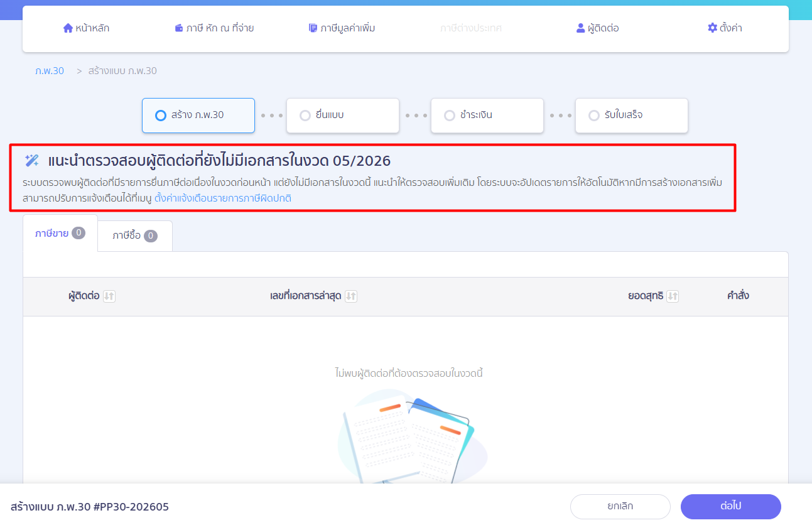
Task: Click the ผู้ติดต่อ column header text
Action: click(x=84, y=296)
